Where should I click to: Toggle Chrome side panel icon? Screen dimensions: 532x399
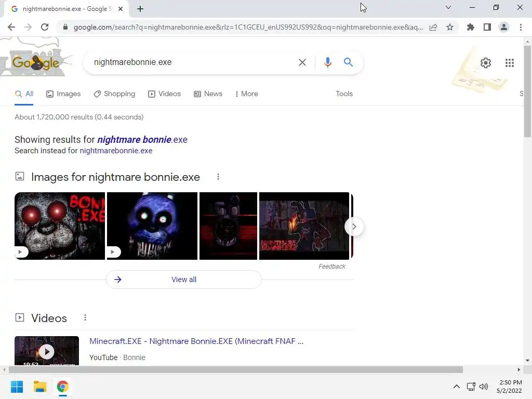[487, 27]
